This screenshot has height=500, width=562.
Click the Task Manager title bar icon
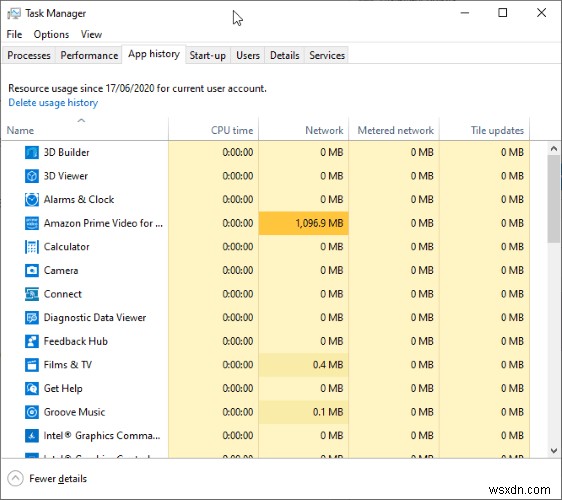(14, 14)
